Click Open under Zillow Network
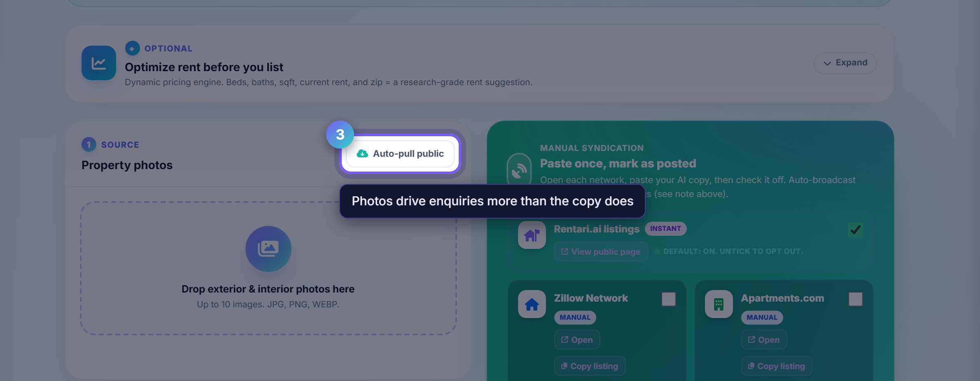Image resolution: width=980 pixels, height=381 pixels. click(x=577, y=340)
